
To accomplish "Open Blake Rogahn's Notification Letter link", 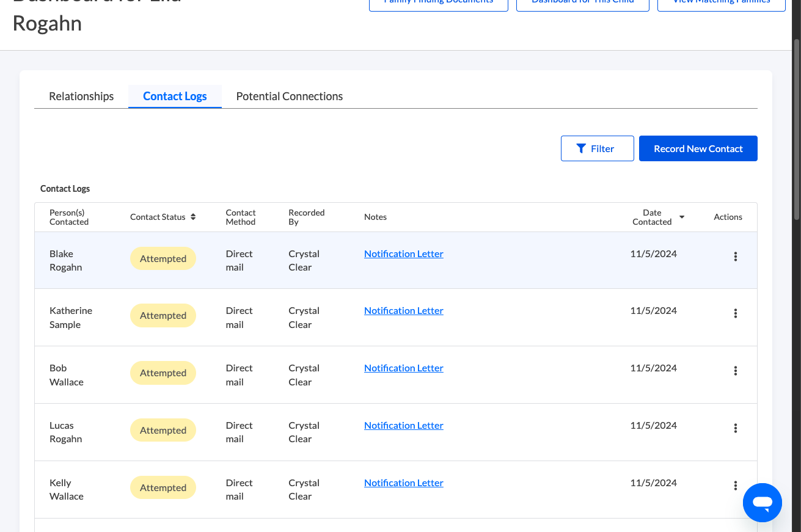I will (404, 254).
